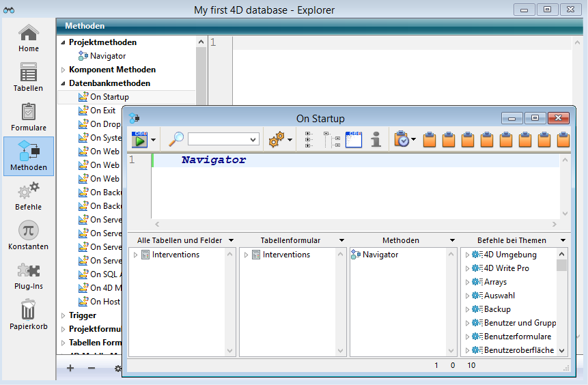Open the Tabellen section in sidebar

pos(28,76)
